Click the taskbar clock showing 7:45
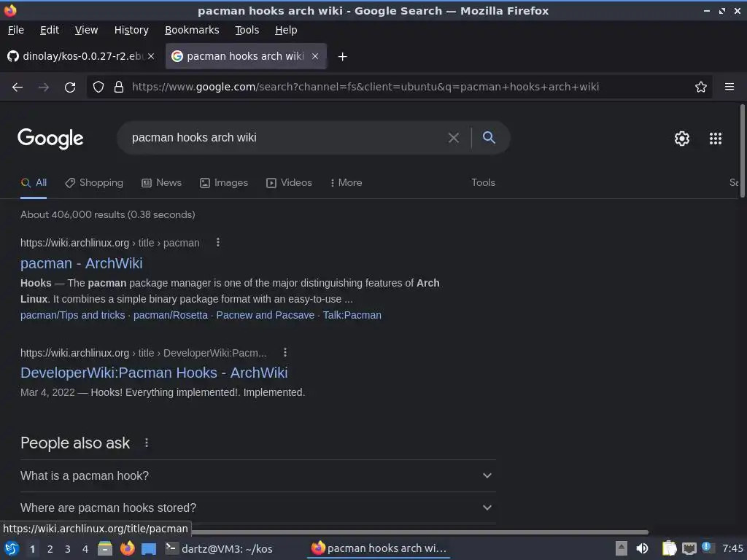Viewport: 747px width, 560px height. click(x=732, y=548)
